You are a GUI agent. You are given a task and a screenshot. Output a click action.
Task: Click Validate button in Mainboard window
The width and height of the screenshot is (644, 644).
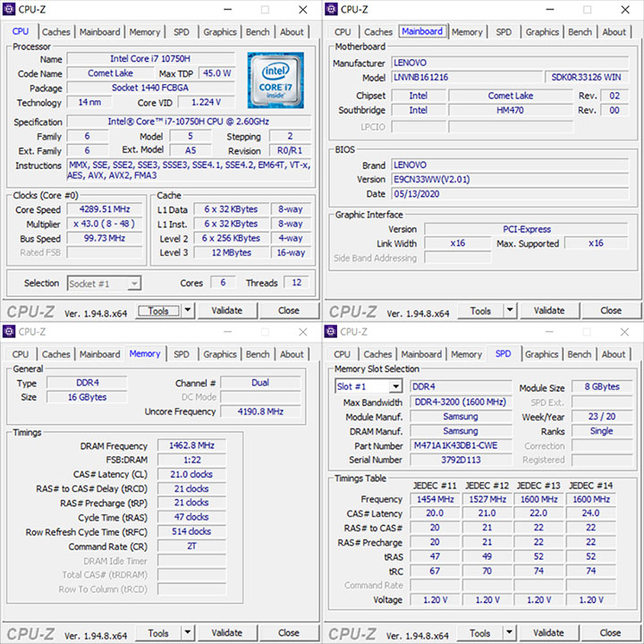click(x=549, y=310)
